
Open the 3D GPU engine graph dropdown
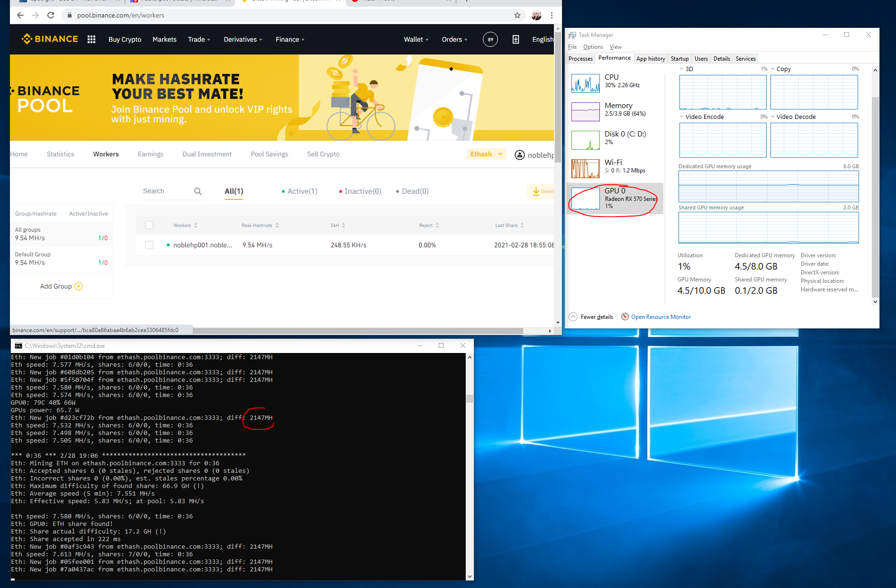coord(682,69)
